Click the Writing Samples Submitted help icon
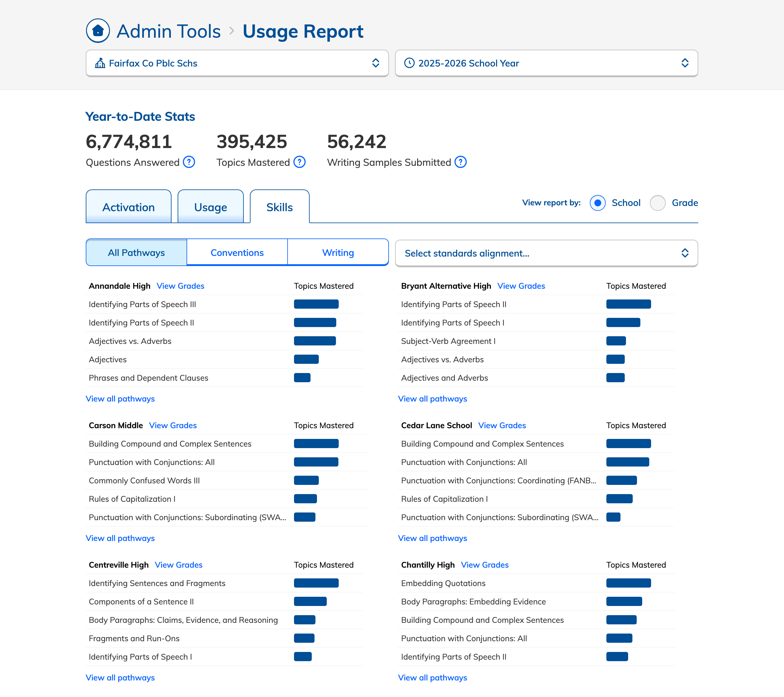The image size is (784, 697). (460, 162)
